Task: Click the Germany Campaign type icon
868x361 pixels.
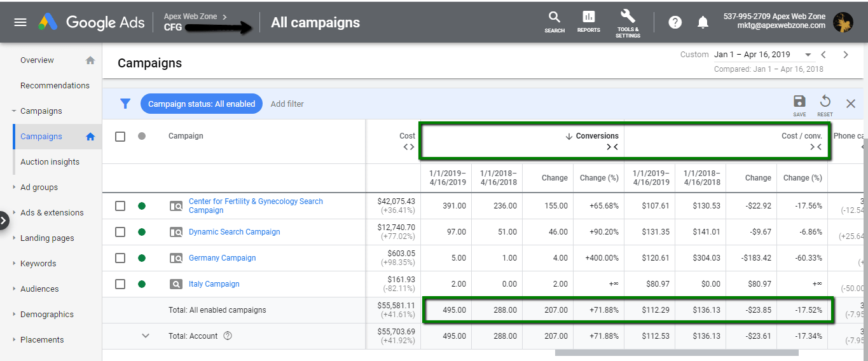Action: tap(176, 258)
